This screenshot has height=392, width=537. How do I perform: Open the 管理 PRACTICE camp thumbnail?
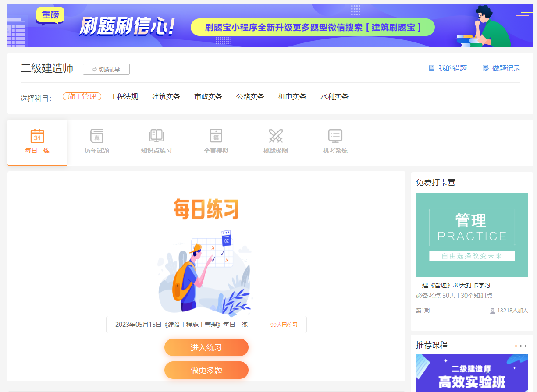472,235
